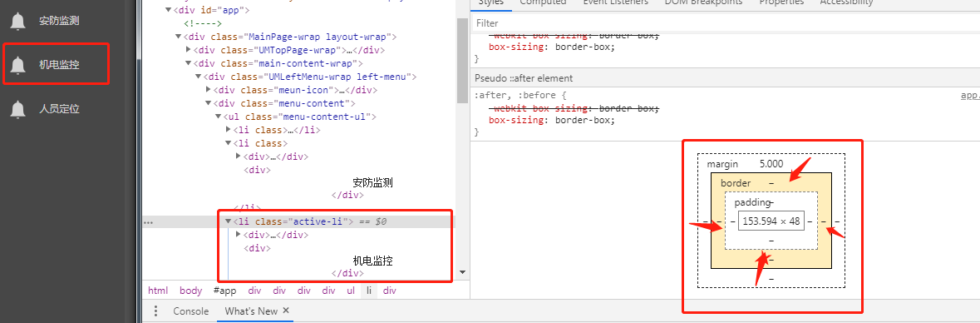Screen dimensions: 980x323
Task: Focus the styles Filter input field
Action: 725,23
